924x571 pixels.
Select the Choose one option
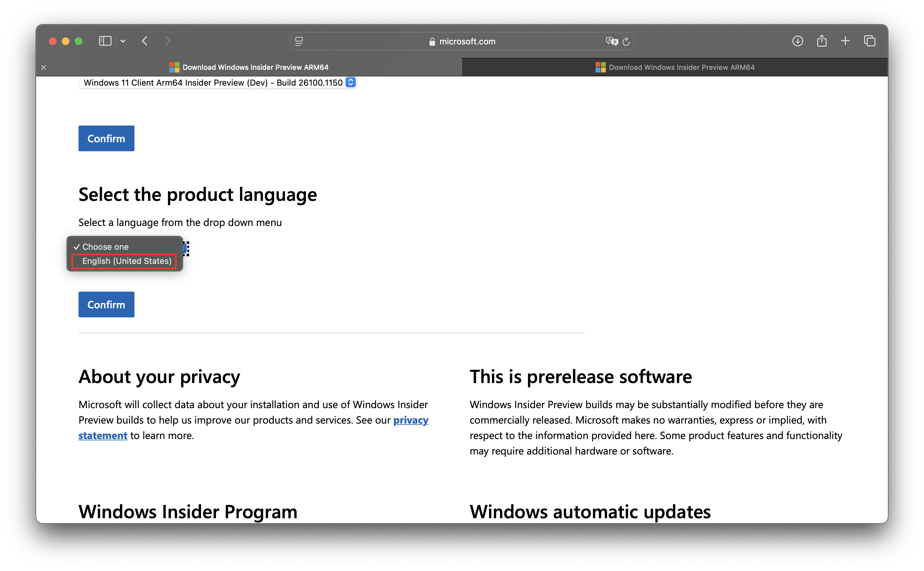[105, 247]
